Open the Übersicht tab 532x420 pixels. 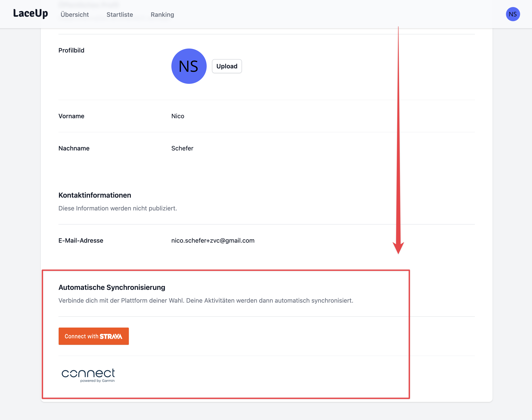[75, 15]
